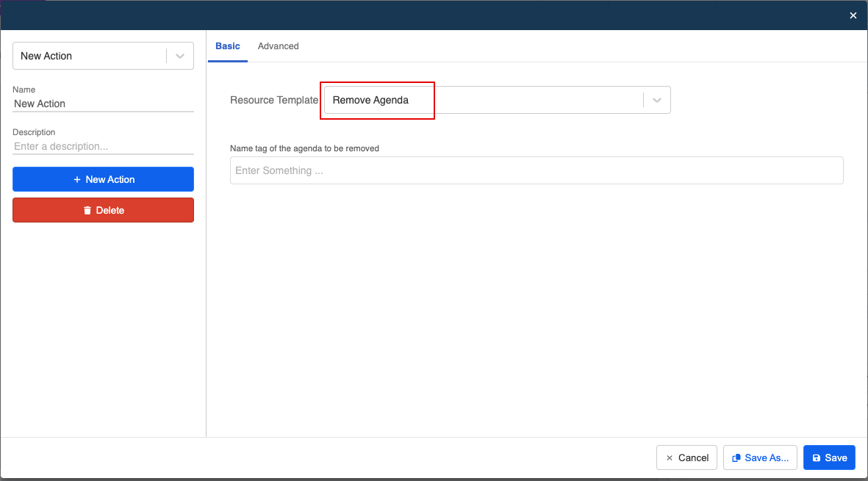Click the Enter a description field
Viewport: 868px width, 481px height.
tap(103, 146)
